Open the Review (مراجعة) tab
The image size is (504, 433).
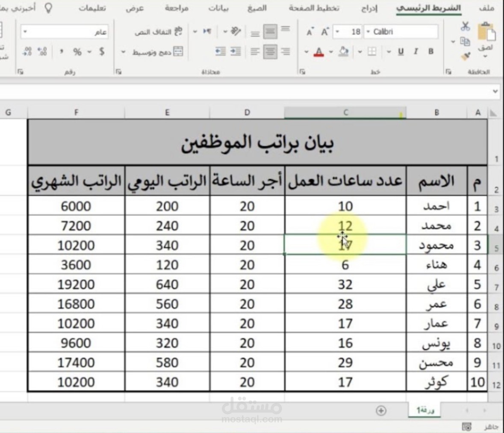[177, 8]
